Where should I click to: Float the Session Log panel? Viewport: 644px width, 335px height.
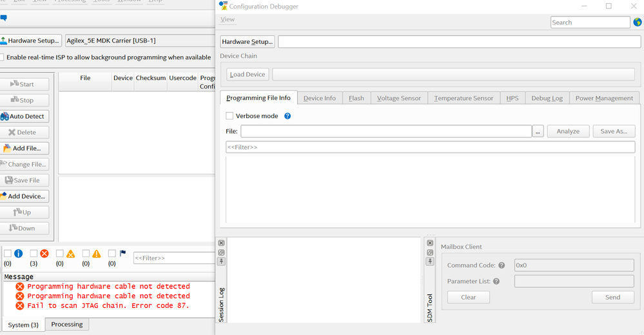[x=221, y=252]
